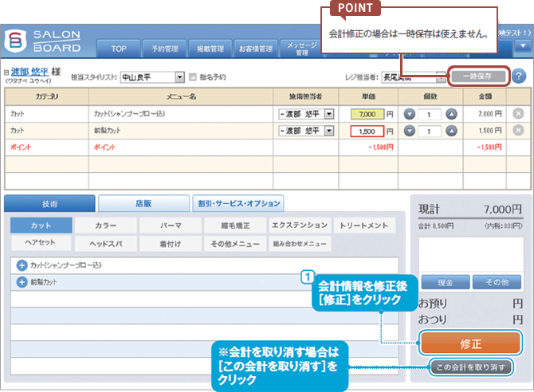Image resolution: width=534 pixels, height=392 pixels.
Task: Delete the 前髪カット row using its X icon
Action: 518,131
